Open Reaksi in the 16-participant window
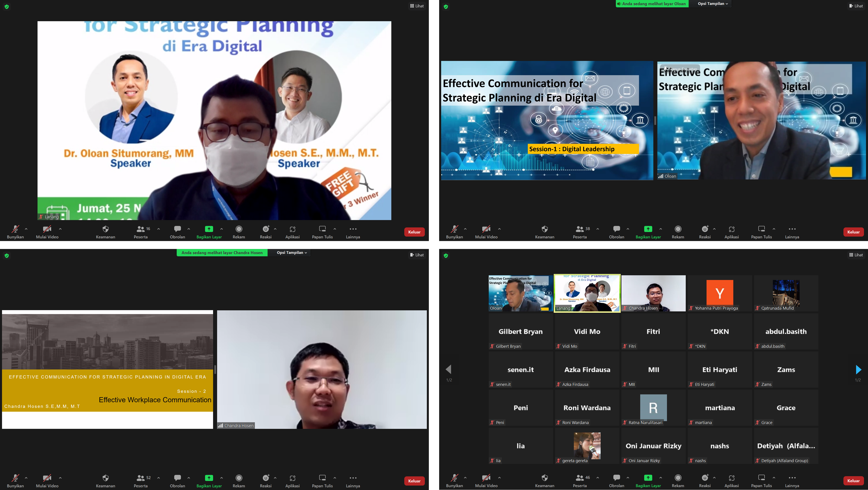The height and width of the screenshot is (490, 868). 265,232
